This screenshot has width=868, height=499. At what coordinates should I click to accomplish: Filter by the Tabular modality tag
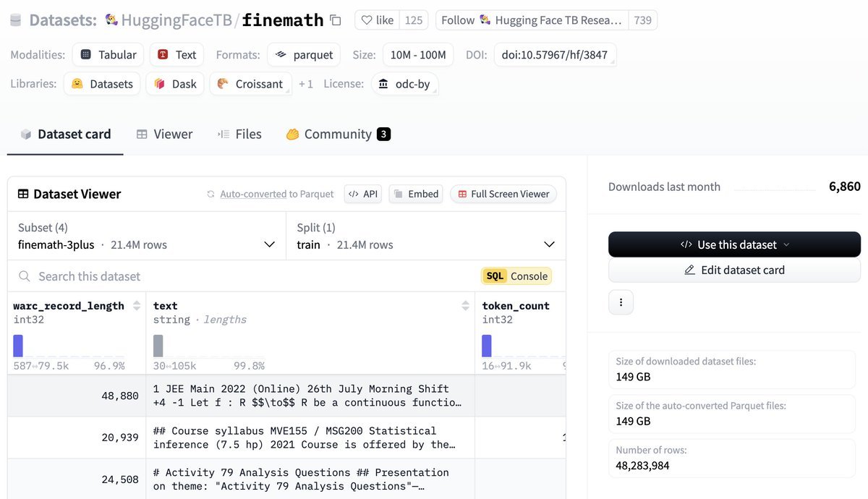pos(109,55)
